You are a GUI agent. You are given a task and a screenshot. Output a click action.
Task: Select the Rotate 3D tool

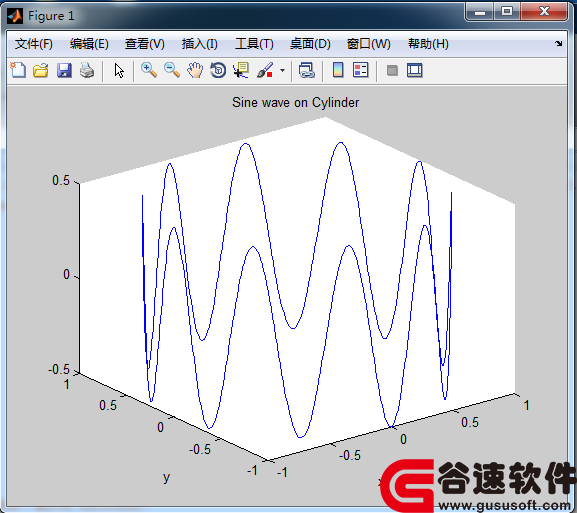tap(218, 70)
